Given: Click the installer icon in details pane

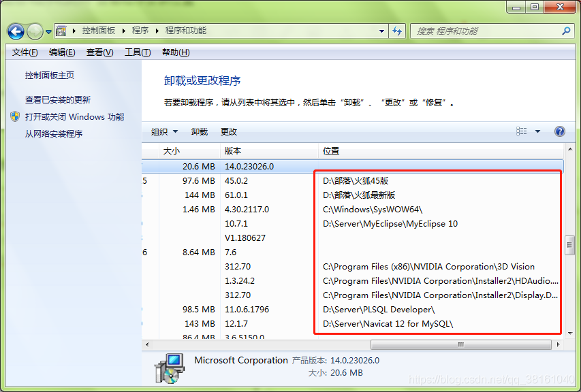Looking at the screenshot, I should 170,368.
